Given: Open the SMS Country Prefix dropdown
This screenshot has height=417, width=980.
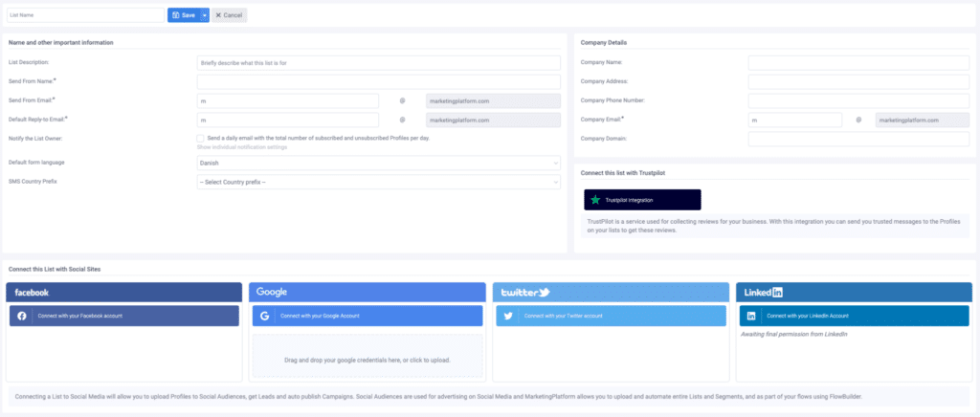Looking at the screenshot, I should (x=379, y=182).
